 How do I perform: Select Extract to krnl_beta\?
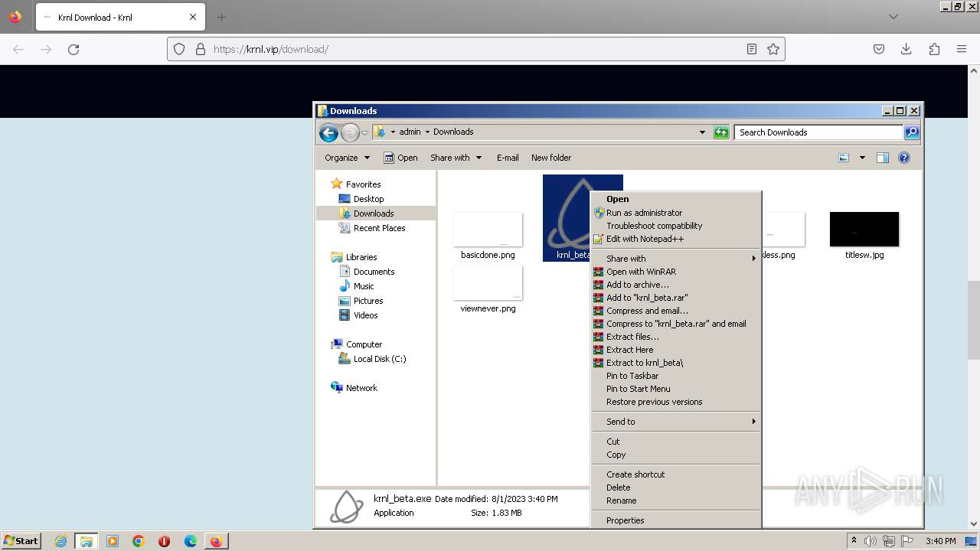coord(677,363)
